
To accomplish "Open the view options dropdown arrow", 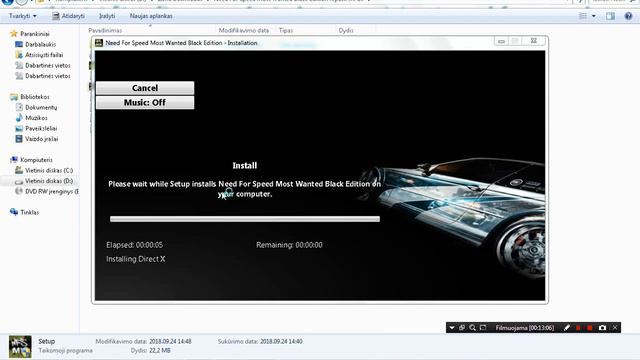I will point(593,16).
